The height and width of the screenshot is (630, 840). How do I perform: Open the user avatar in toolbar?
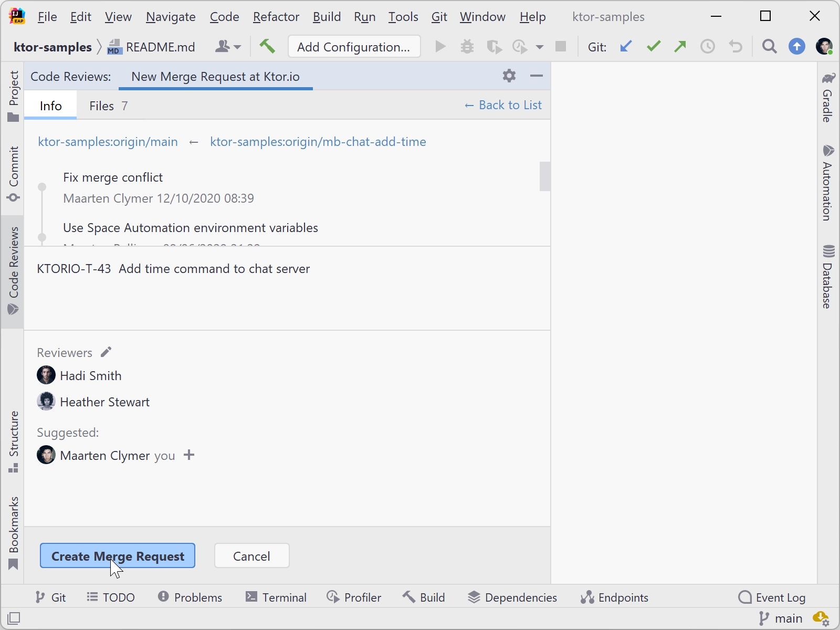824,47
